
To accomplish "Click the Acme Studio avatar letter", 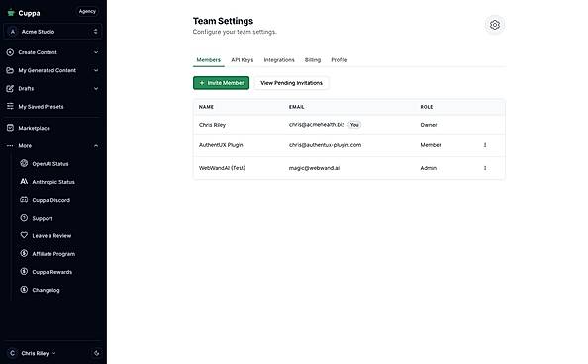I will point(13,32).
